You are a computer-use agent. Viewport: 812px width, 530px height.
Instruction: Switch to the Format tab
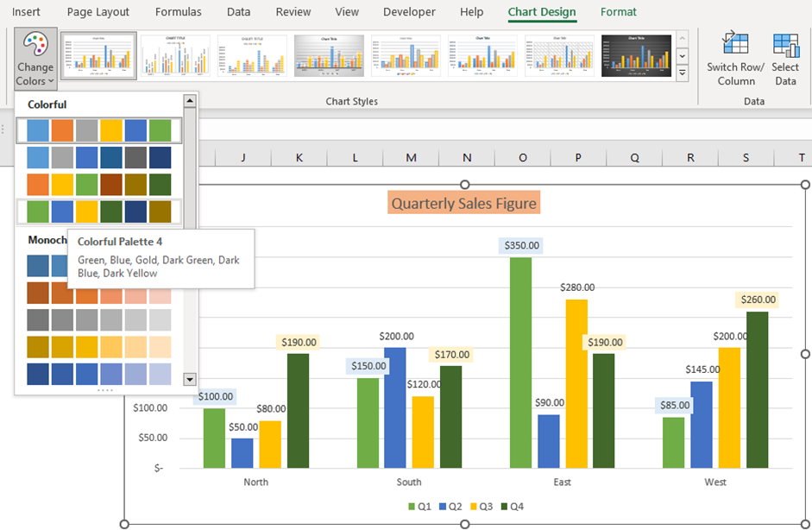tap(618, 12)
